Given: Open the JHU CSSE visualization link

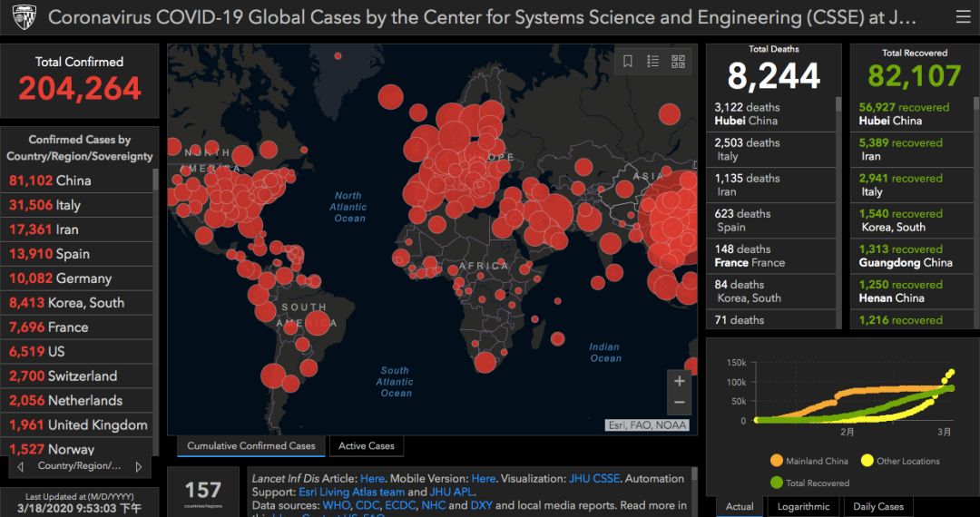Looking at the screenshot, I should point(594,478).
